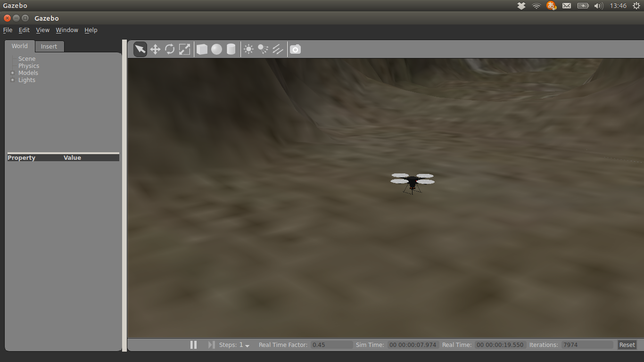Add a spot light
Screen dimensions: 644x362
tap(263, 49)
